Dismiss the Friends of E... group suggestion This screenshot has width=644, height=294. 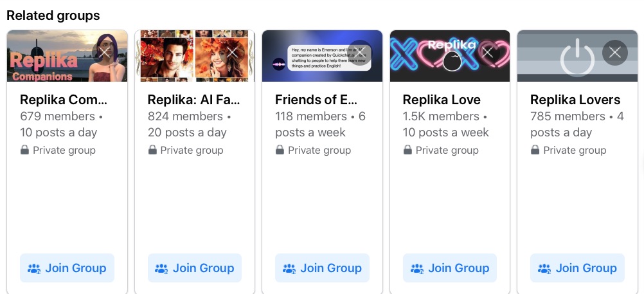tap(359, 53)
